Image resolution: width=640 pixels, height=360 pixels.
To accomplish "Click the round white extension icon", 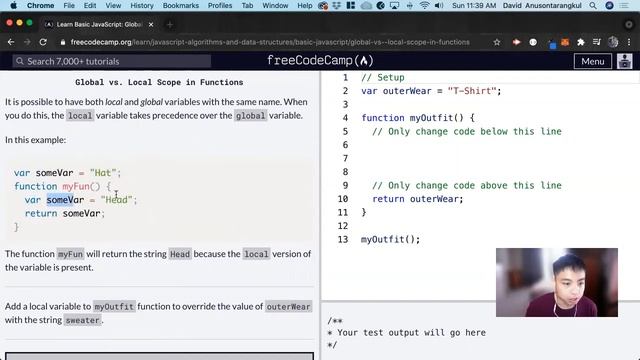I will pyautogui.click(x=533, y=42).
